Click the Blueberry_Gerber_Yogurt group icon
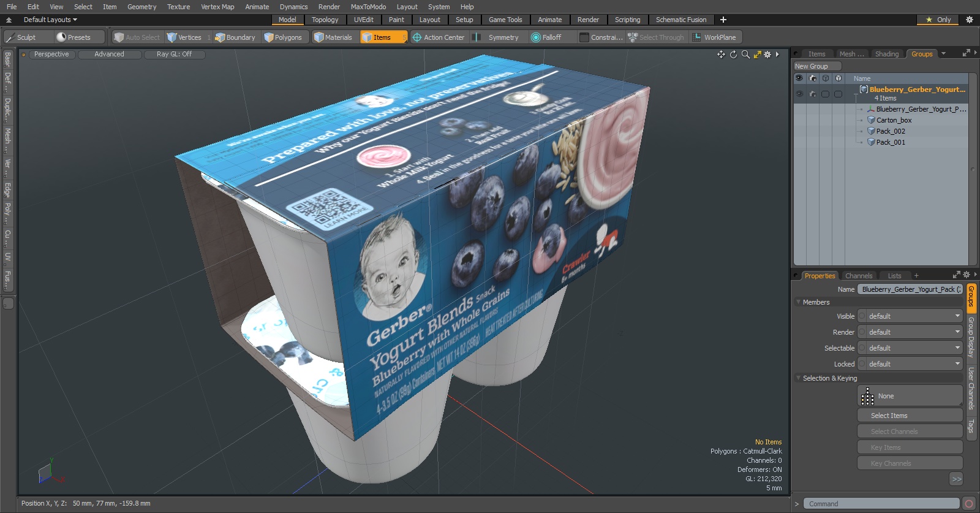Image resolution: width=980 pixels, height=513 pixels. coord(864,89)
